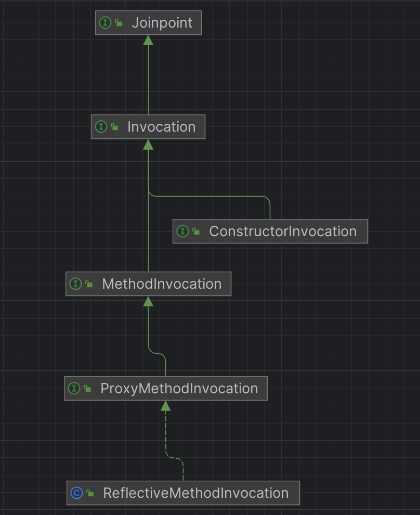Image resolution: width=420 pixels, height=515 pixels.
Task: Click the public visibility icon on ProxyMethodInvocation
Action: (87, 388)
